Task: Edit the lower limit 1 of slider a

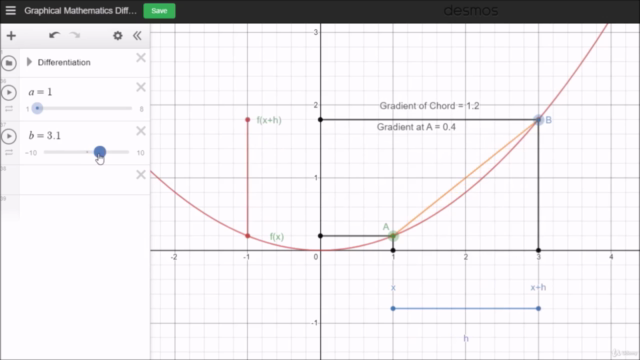Action: click(27, 109)
